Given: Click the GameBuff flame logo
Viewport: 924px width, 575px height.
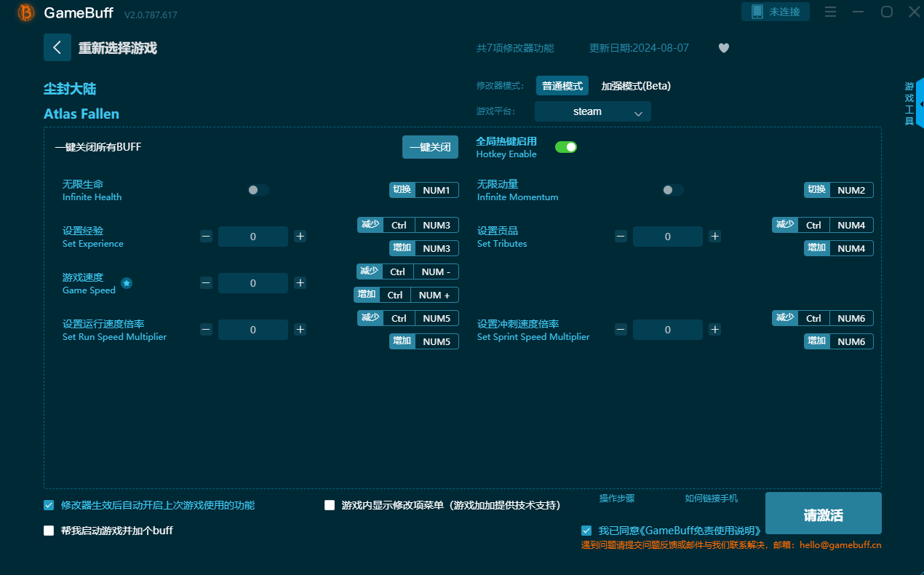Looking at the screenshot, I should (26, 12).
